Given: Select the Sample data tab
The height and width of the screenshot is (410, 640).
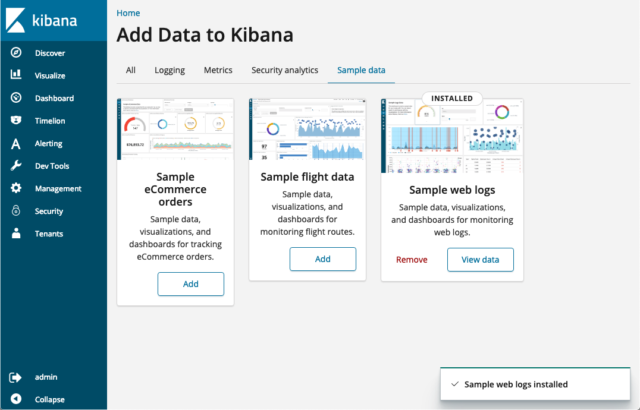Looking at the screenshot, I should 361,70.
